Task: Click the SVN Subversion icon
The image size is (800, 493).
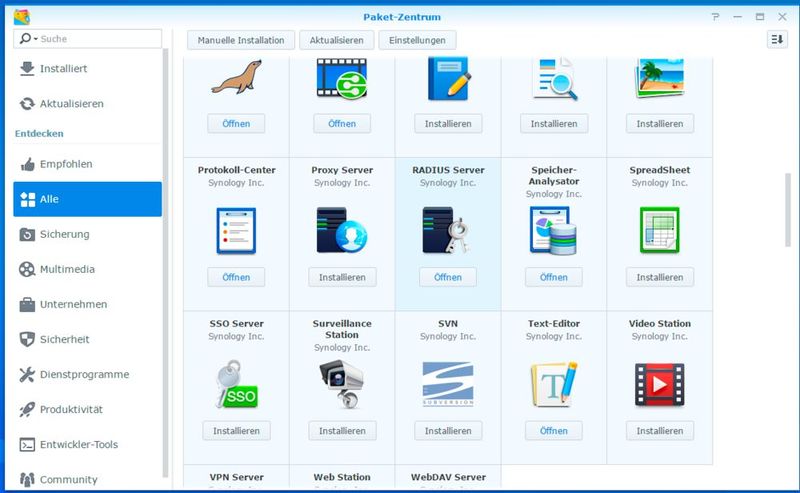Action: click(448, 384)
